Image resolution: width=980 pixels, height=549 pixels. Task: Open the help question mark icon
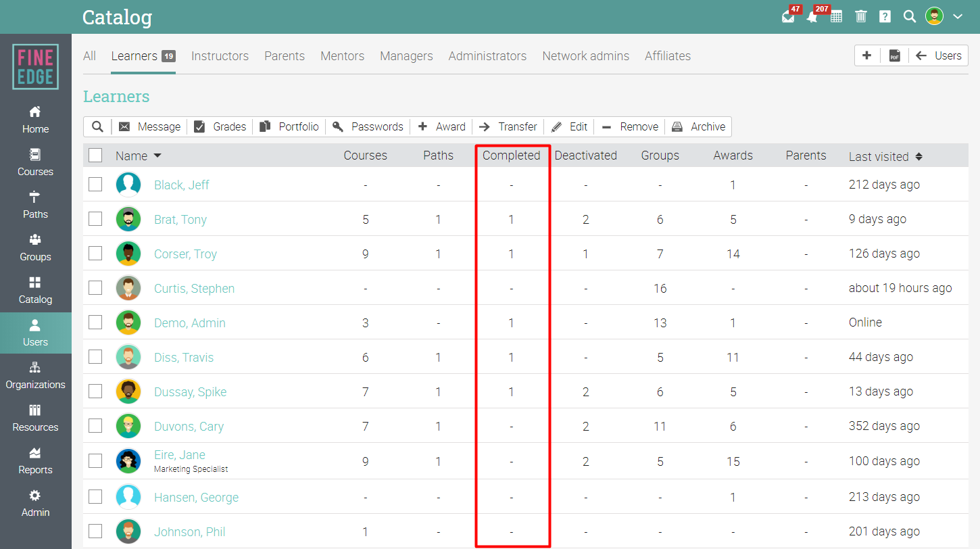click(885, 17)
